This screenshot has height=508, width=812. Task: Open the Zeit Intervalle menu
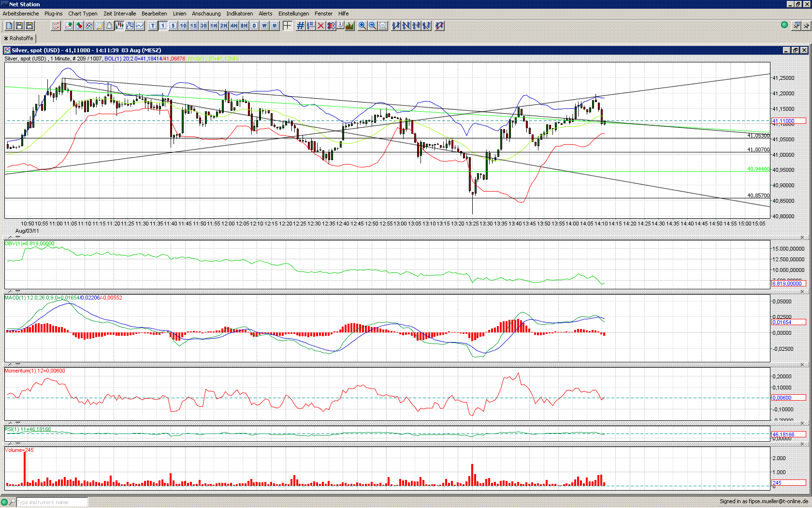click(120, 14)
